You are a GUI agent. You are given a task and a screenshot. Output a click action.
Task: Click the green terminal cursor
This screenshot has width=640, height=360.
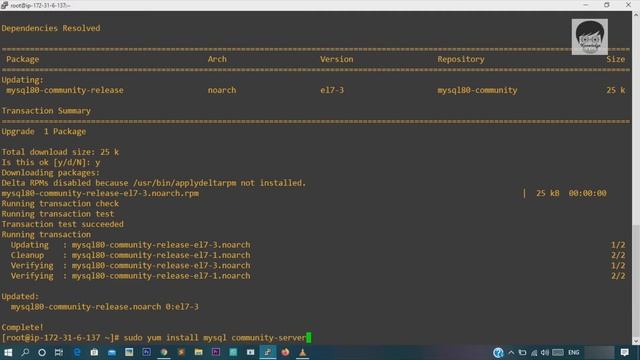pos(309,338)
